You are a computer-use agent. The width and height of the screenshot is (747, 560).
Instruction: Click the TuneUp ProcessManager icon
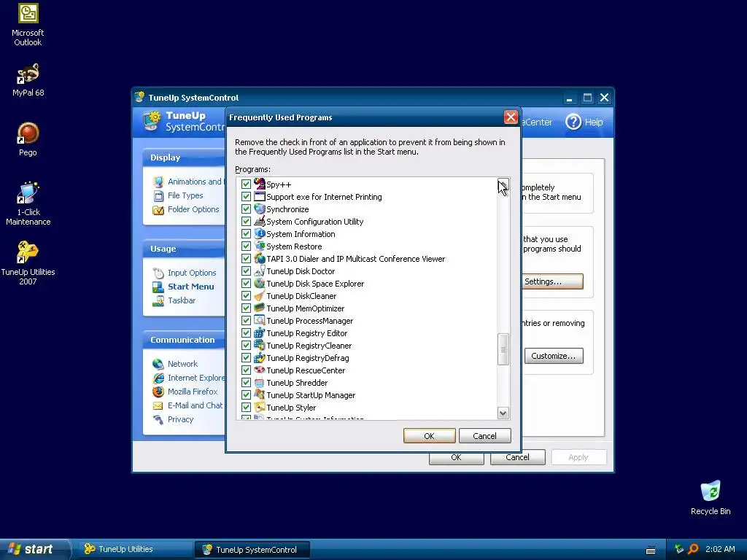(x=259, y=320)
